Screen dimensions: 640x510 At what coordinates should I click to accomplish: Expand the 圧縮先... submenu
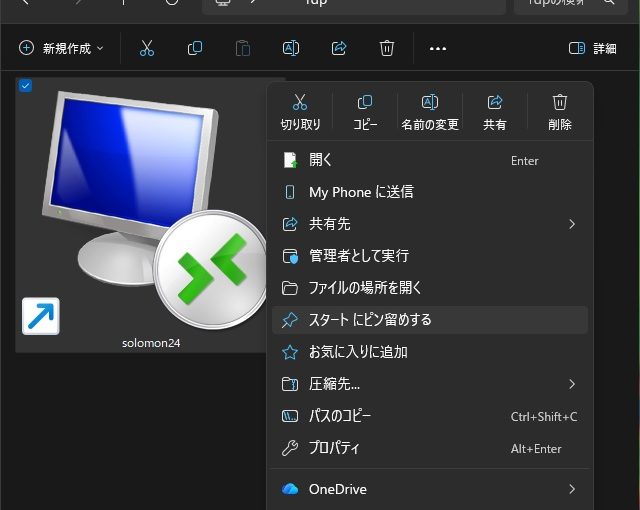click(x=572, y=384)
